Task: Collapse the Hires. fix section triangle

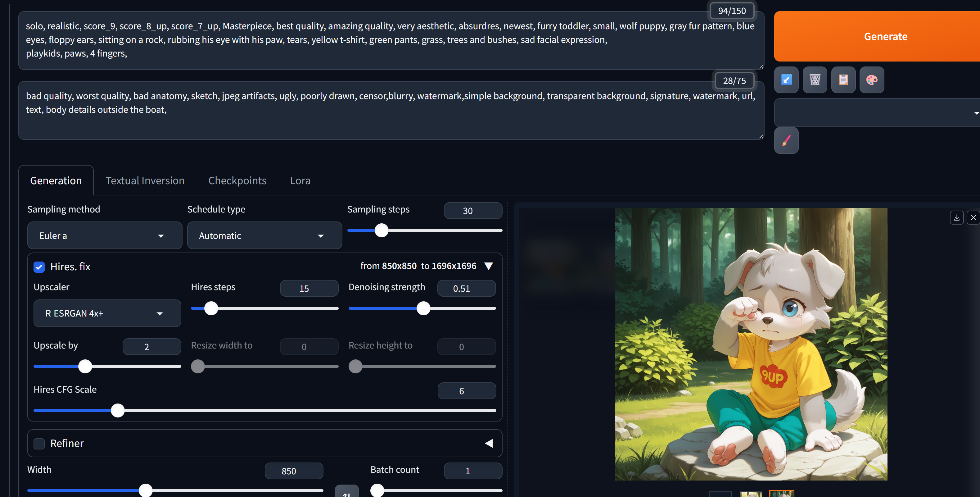Action: (x=489, y=266)
